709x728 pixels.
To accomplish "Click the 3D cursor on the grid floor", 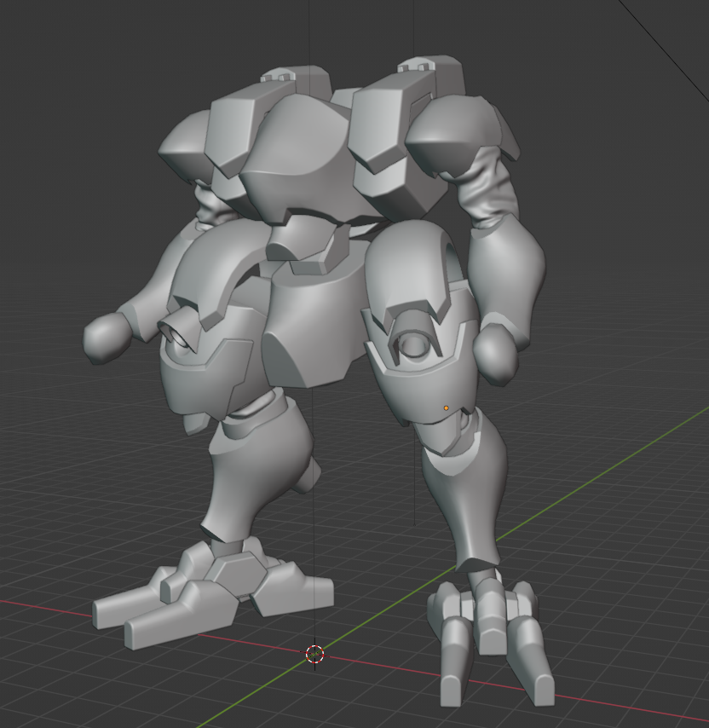I will [315, 654].
